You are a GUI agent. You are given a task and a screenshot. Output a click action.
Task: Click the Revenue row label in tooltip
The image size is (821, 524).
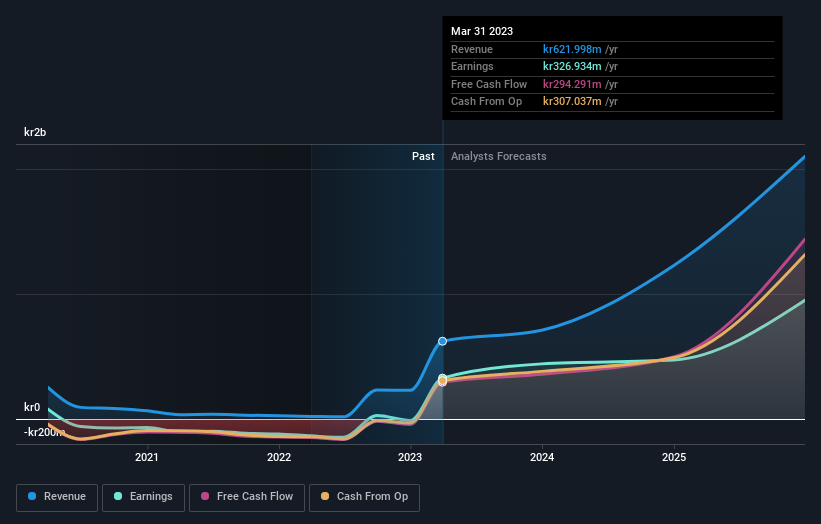tap(472, 49)
